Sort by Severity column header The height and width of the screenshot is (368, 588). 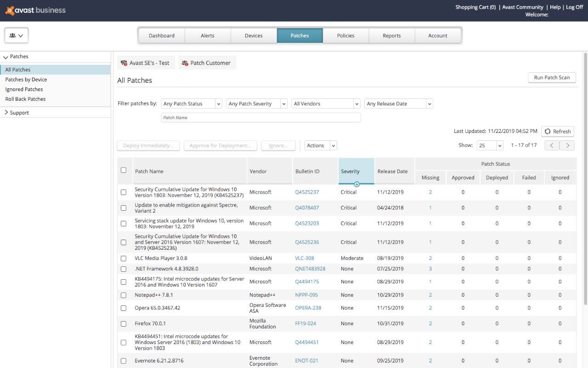click(356, 172)
